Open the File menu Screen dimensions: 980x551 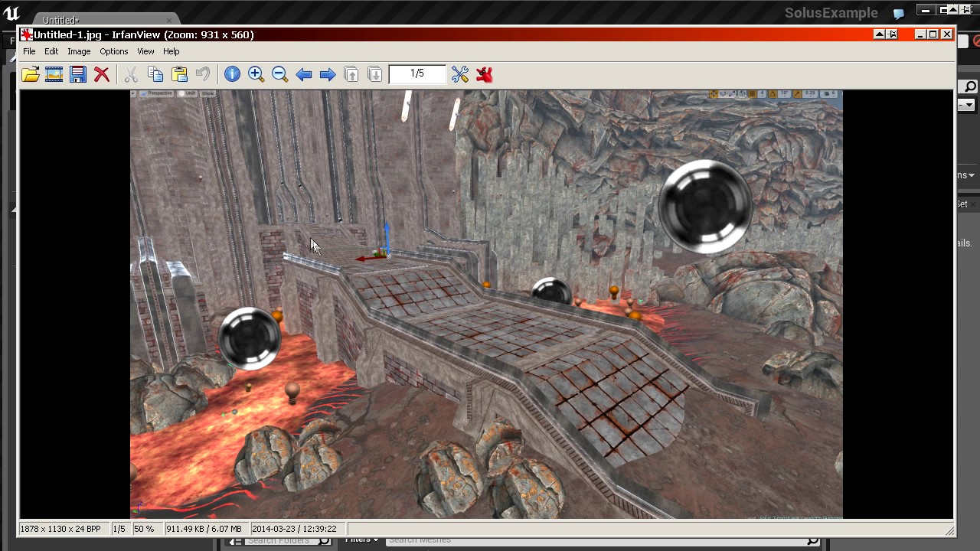(29, 51)
